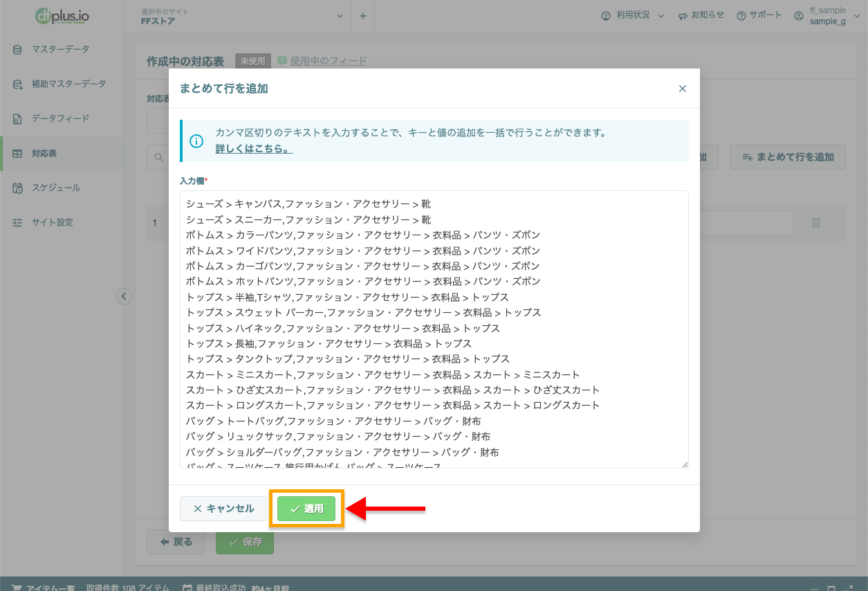868x591 pixels.
Task: Click the textarea resize handle corner
Action: click(685, 464)
